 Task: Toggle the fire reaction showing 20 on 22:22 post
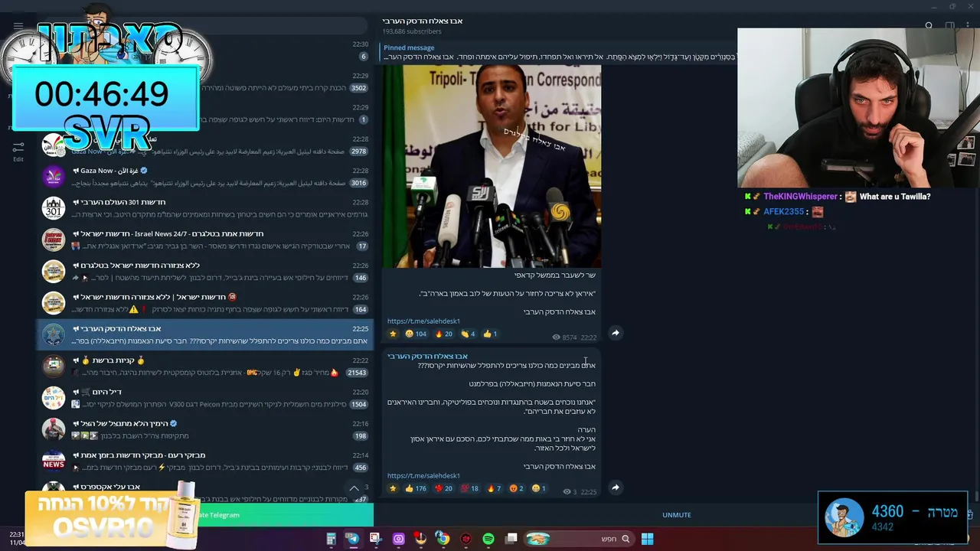(x=443, y=334)
